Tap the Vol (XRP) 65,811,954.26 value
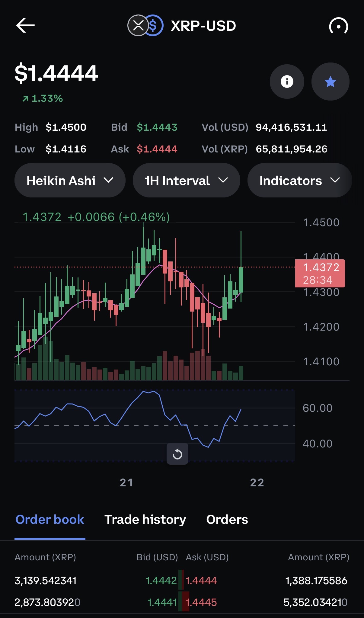Viewport: 364px width, 618px height. coord(292,149)
